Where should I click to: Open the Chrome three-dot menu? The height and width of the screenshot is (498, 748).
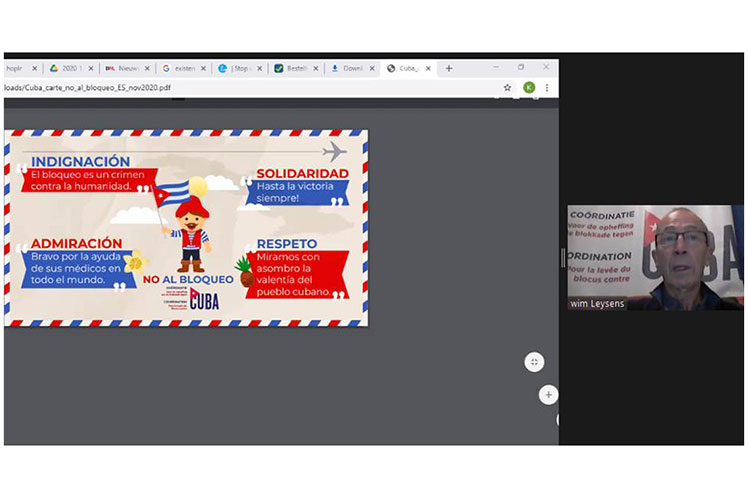[546, 88]
